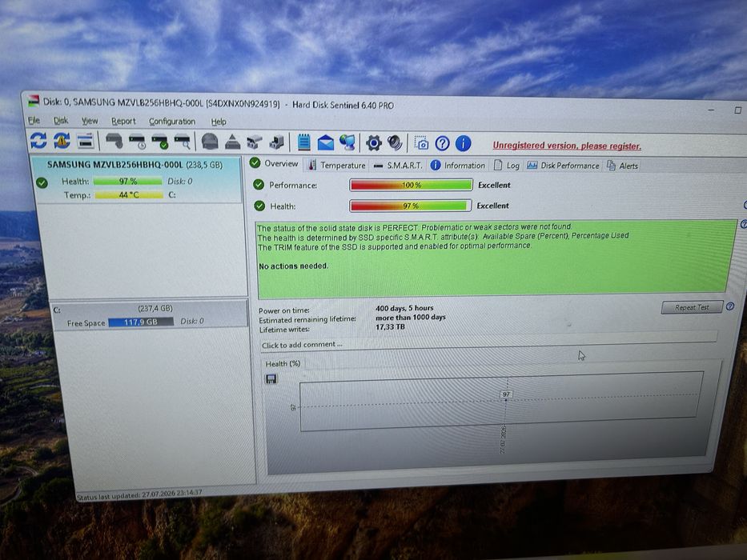Click the left panel Health 97 % bar

[127, 182]
